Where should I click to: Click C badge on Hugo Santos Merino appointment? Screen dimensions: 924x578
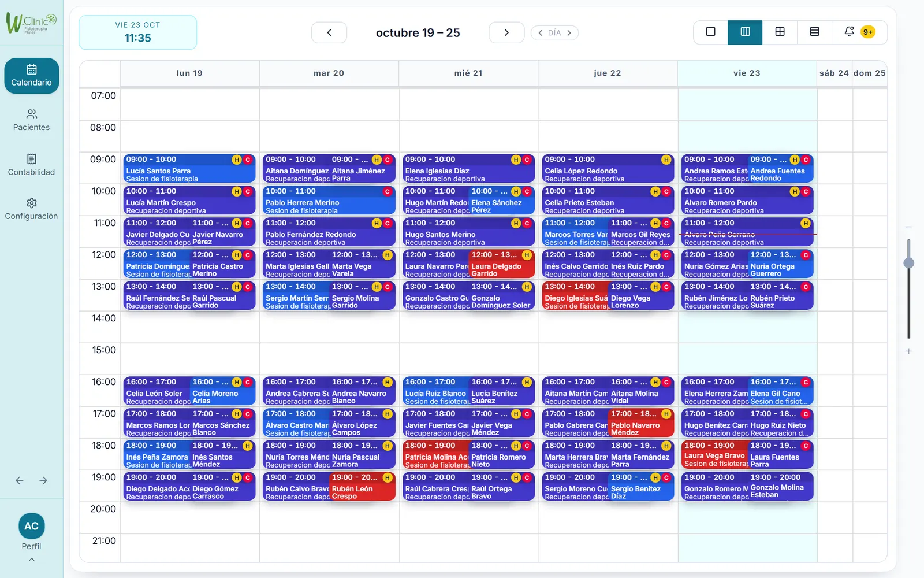527,223
